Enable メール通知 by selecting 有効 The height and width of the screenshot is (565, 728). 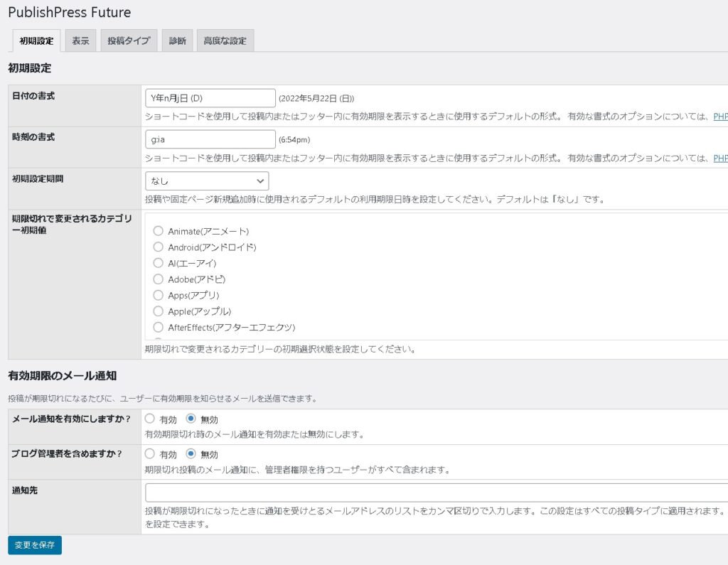click(x=150, y=419)
